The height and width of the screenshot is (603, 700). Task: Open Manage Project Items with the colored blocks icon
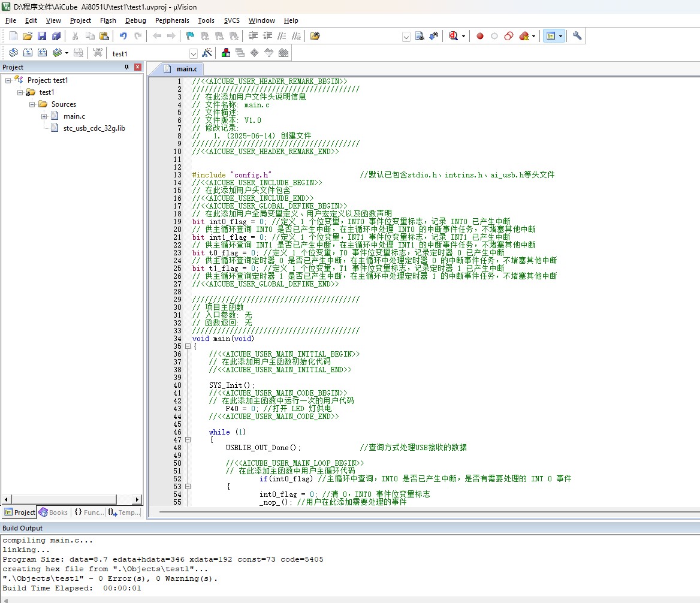226,53
